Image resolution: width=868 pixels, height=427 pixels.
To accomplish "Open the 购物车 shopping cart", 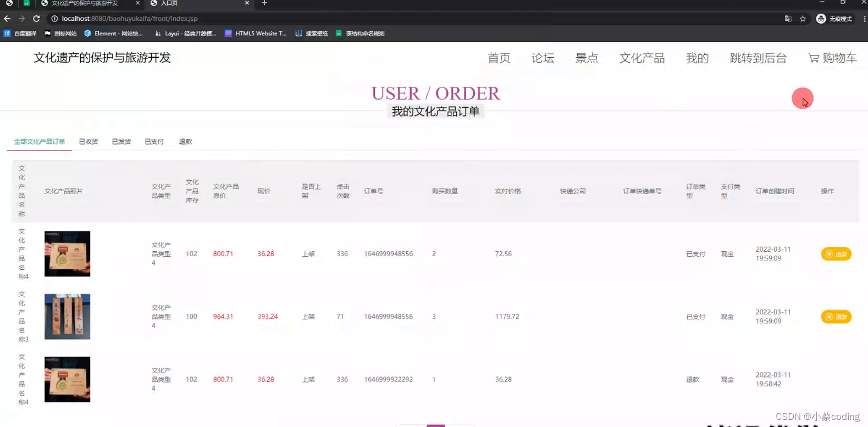I will [832, 58].
